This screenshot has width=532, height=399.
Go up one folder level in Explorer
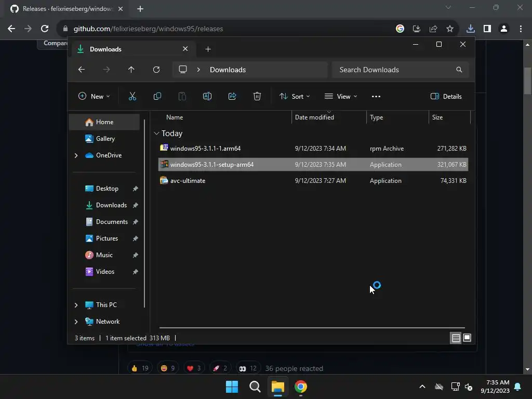tap(131, 70)
